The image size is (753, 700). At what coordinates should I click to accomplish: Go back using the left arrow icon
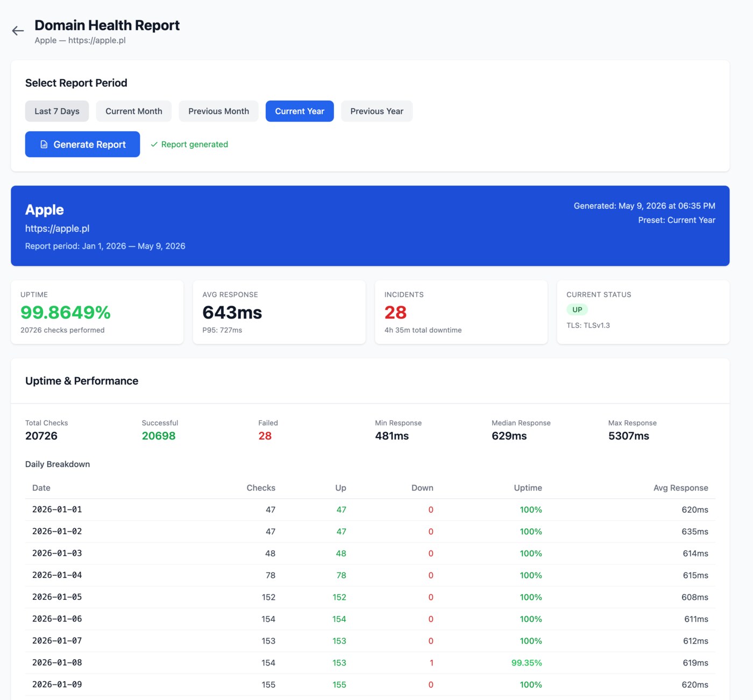(x=18, y=31)
